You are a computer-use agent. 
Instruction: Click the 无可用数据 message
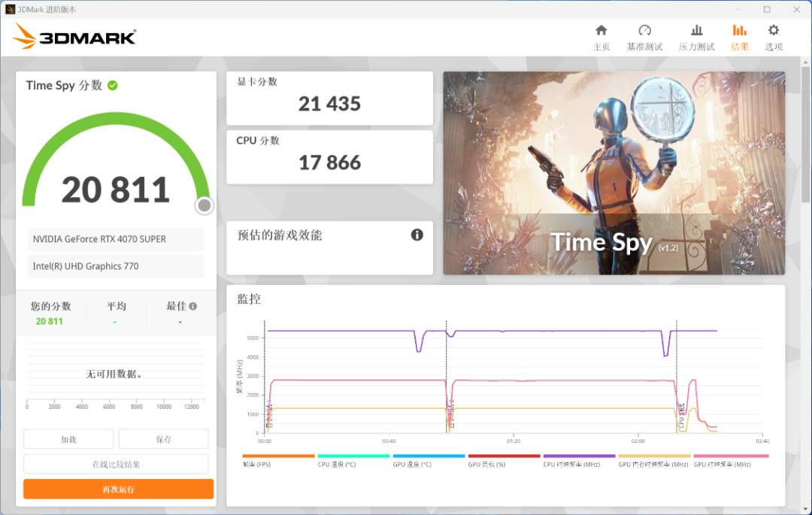tap(114, 374)
